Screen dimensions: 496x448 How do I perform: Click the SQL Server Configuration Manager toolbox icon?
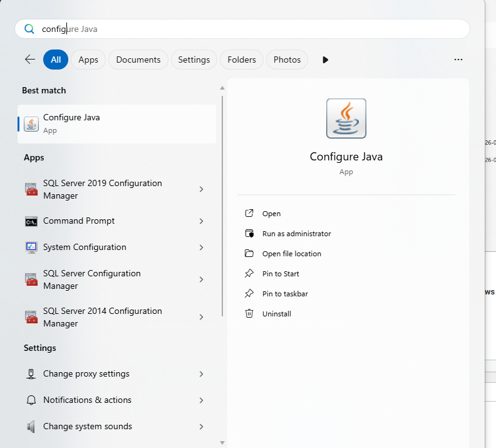click(x=31, y=279)
